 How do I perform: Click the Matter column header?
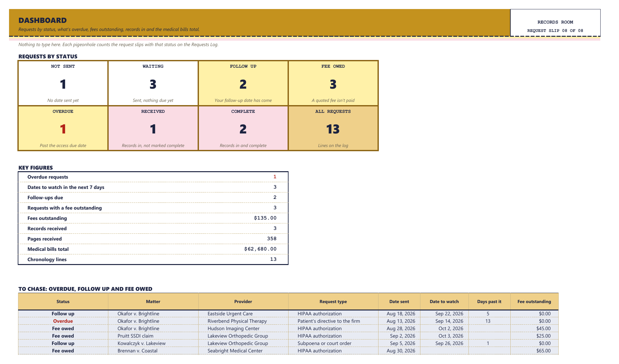pos(153,301)
